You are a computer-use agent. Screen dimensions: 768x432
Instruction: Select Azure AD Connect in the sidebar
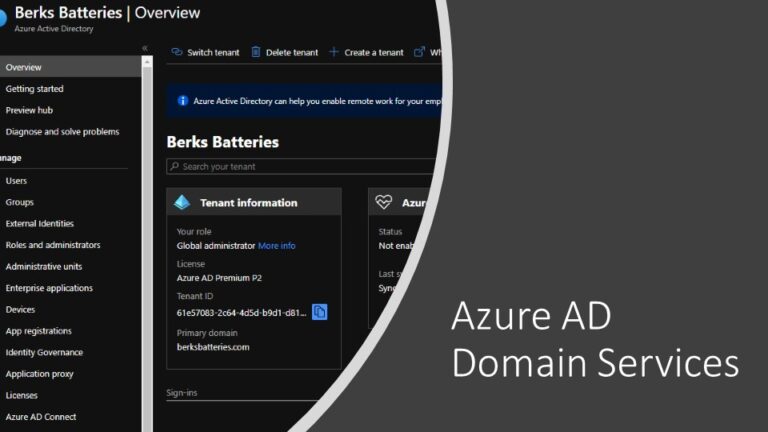(41, 417)
